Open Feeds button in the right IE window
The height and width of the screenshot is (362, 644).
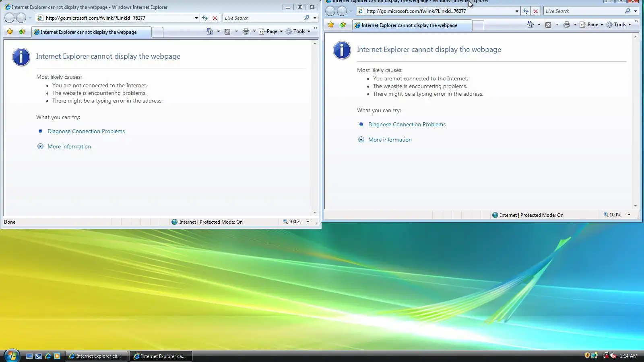[x=548, y=25]
